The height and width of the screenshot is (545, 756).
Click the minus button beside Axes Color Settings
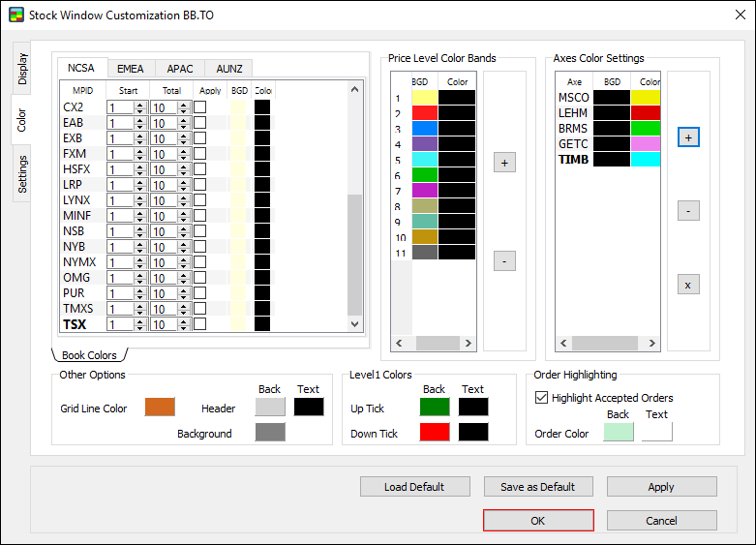[687, 210]
